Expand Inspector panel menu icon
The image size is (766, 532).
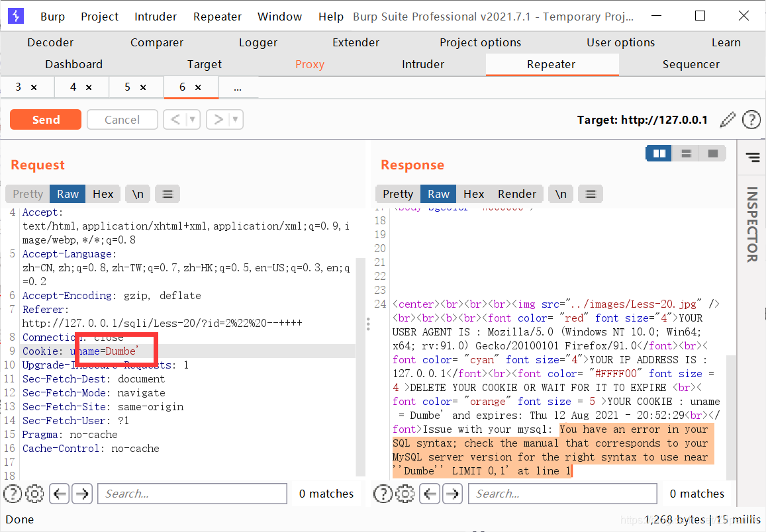tap(752, 157)
